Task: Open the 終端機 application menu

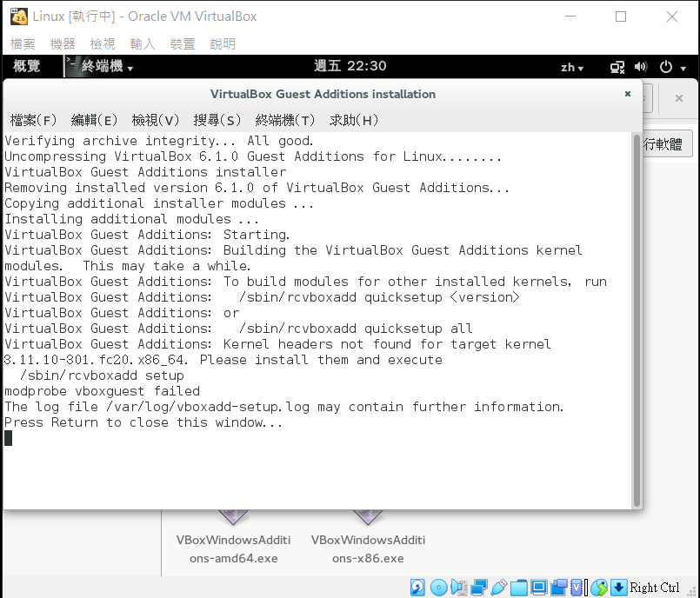Action: (x=100, y=67)
